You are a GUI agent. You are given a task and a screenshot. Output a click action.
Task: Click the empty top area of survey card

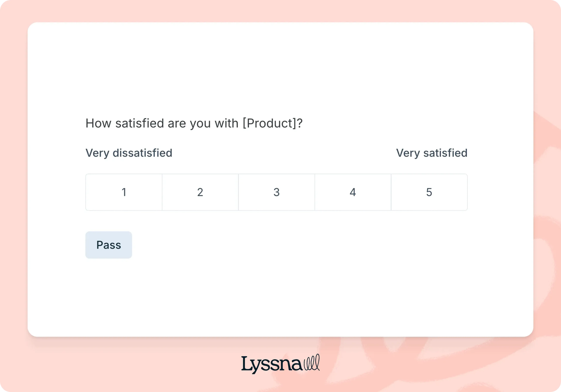280,61
